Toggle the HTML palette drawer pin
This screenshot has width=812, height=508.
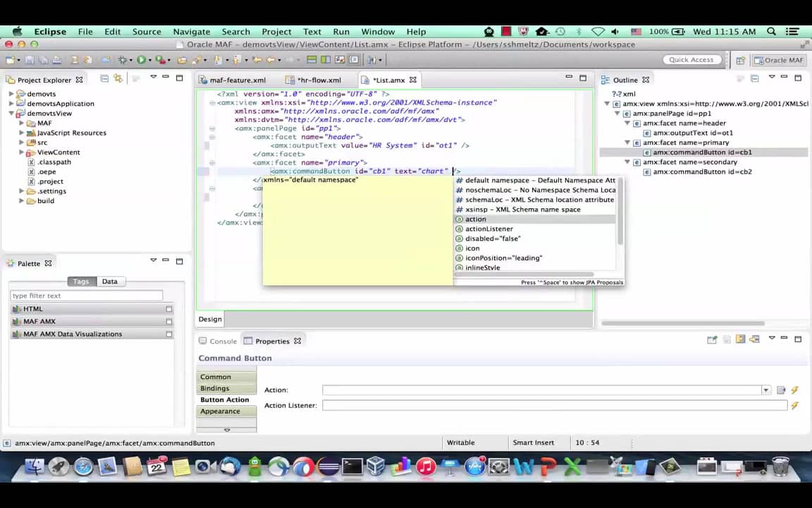tap(169, 309)
